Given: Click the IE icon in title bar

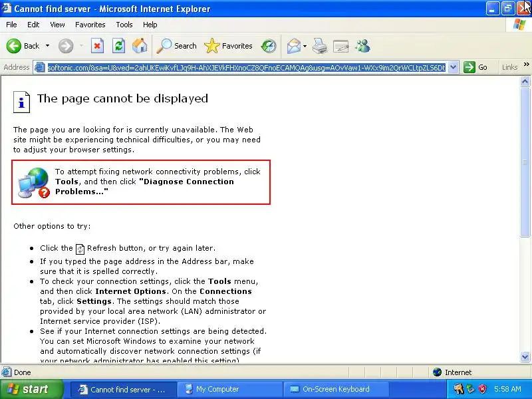Looking at the screenshot, I should [7, 8].
